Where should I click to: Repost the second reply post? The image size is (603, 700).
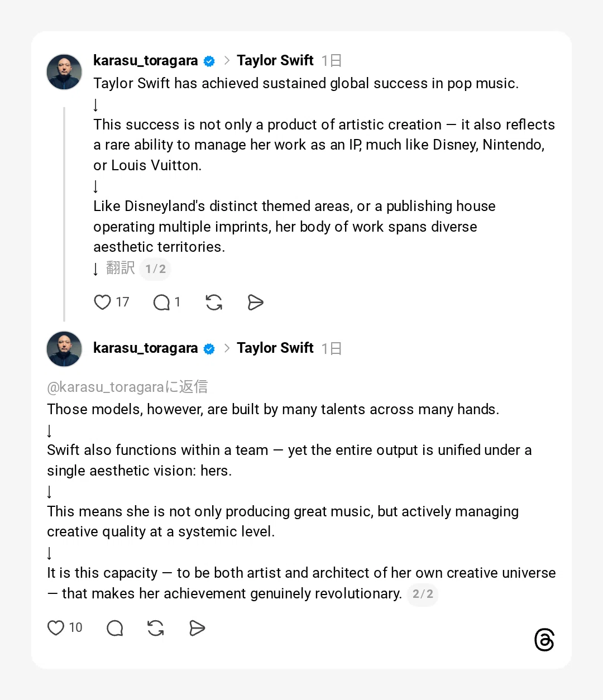click(x=156, y=628)
